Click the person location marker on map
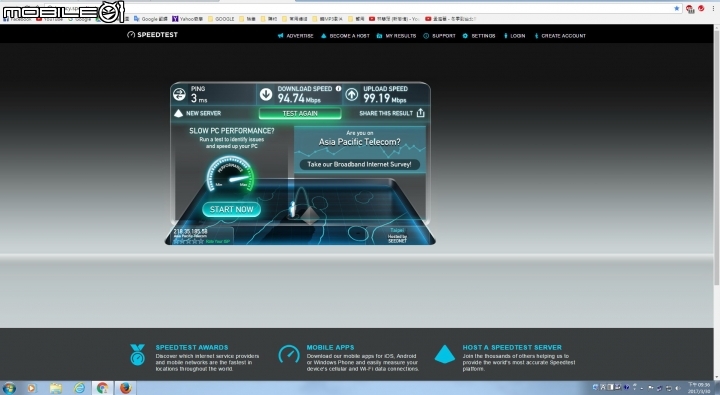The width and height of the screenshot is (720, 395). pyautogui.click(x=292, y=209)
